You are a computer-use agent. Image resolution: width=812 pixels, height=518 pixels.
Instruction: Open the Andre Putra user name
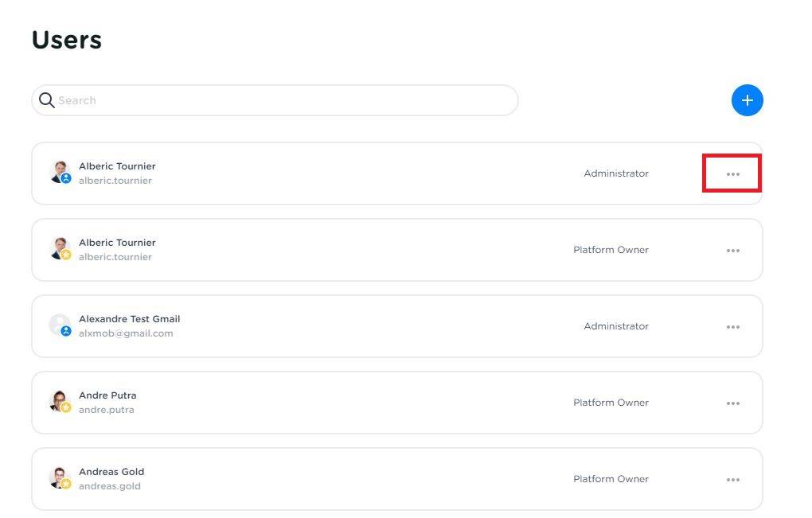107,395
